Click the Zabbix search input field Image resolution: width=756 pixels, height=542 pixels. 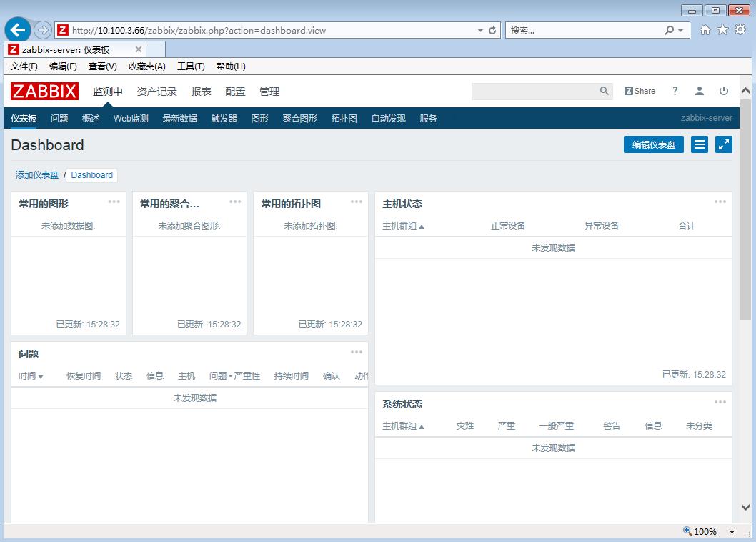[x=533, y=91]
